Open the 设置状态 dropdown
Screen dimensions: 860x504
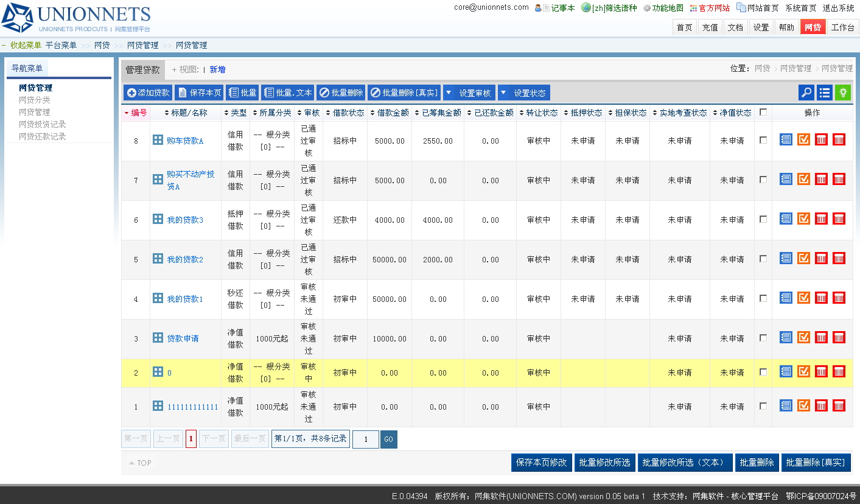pyautogui.click(x=523, y=93)
